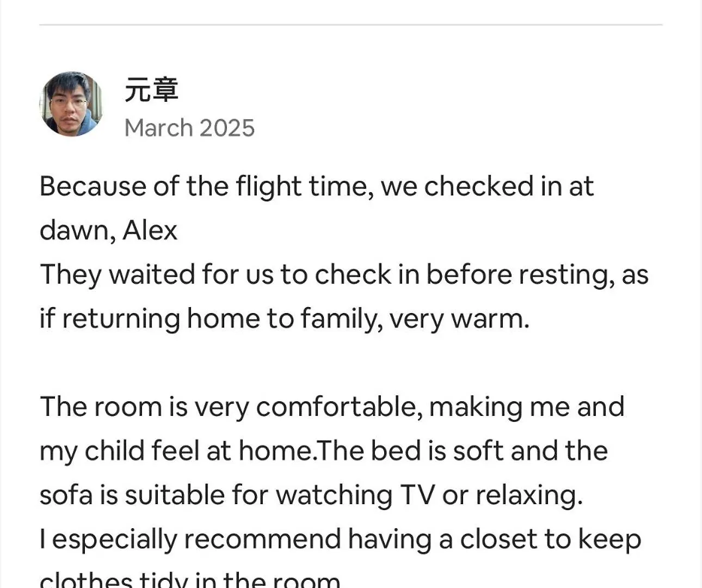This screenshot has height=588, width=702.
Task: Click the year 2025 in the date
Action: [227, 128]
